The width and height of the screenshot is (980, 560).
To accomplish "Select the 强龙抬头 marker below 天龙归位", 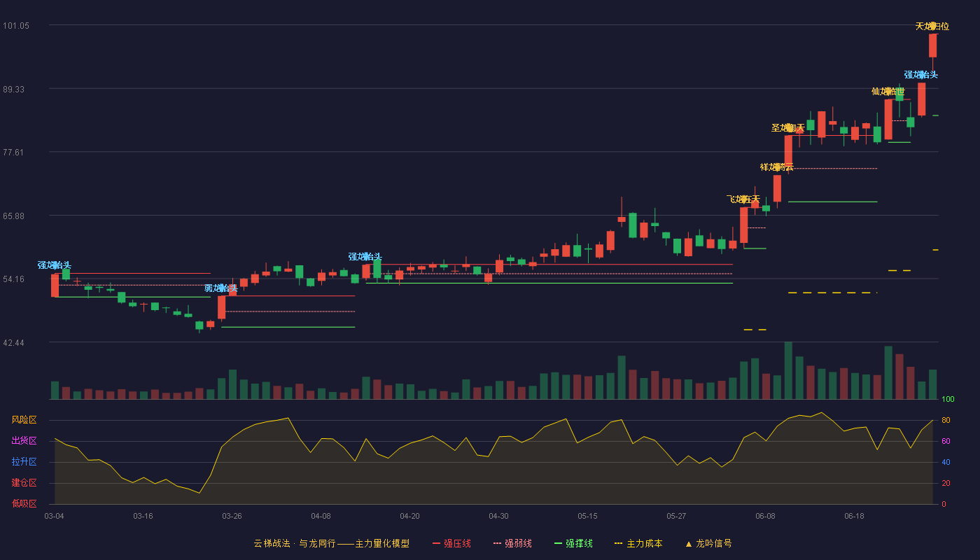I will (921, 75).
